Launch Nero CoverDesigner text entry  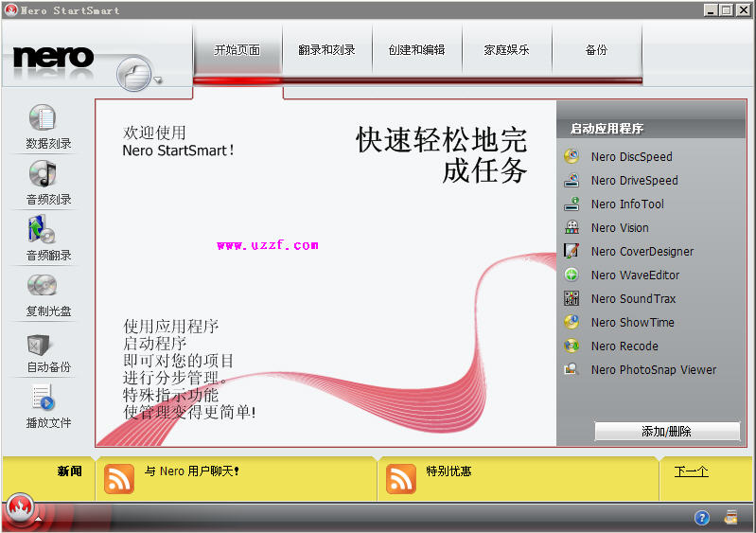pyautogui.click(x=642, y=251)
